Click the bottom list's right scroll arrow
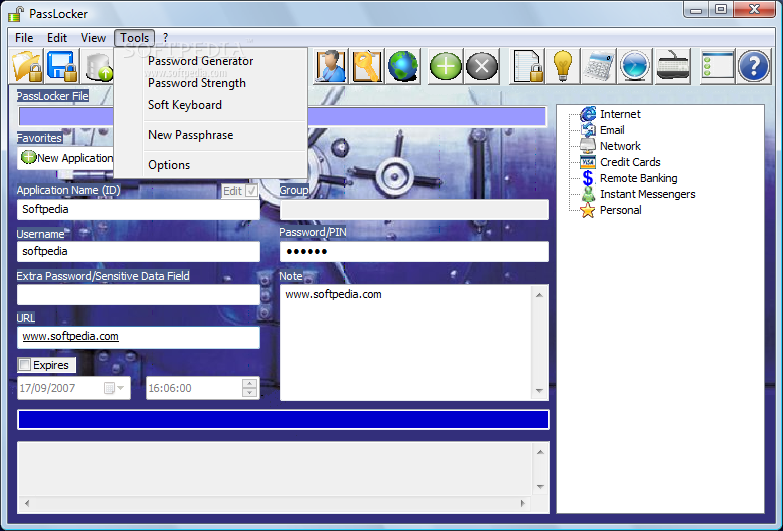Screen dimensions: 783x531 click(x=523, y=504)
